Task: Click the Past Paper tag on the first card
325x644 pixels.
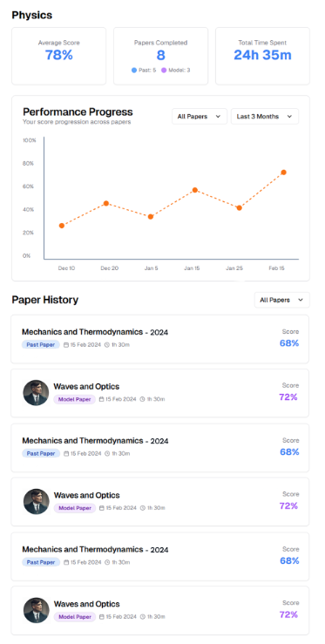Action: click(x=41, y=344)
